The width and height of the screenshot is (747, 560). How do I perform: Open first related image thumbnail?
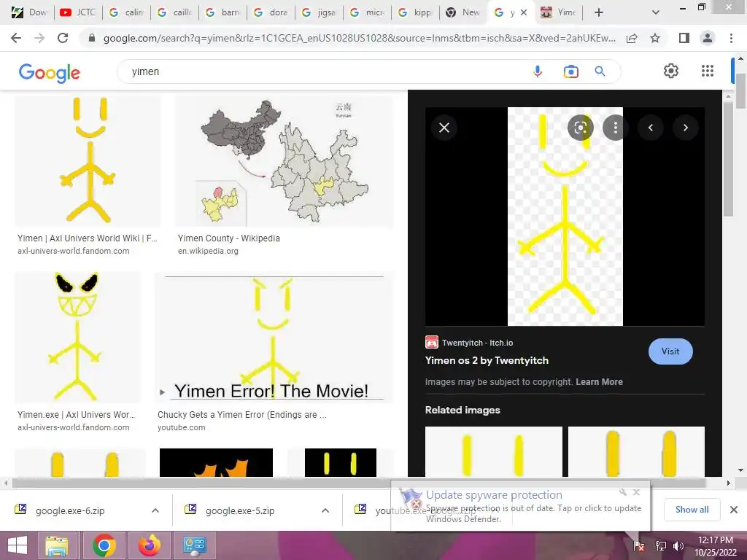pyautogui.click(x=494, y=451)
